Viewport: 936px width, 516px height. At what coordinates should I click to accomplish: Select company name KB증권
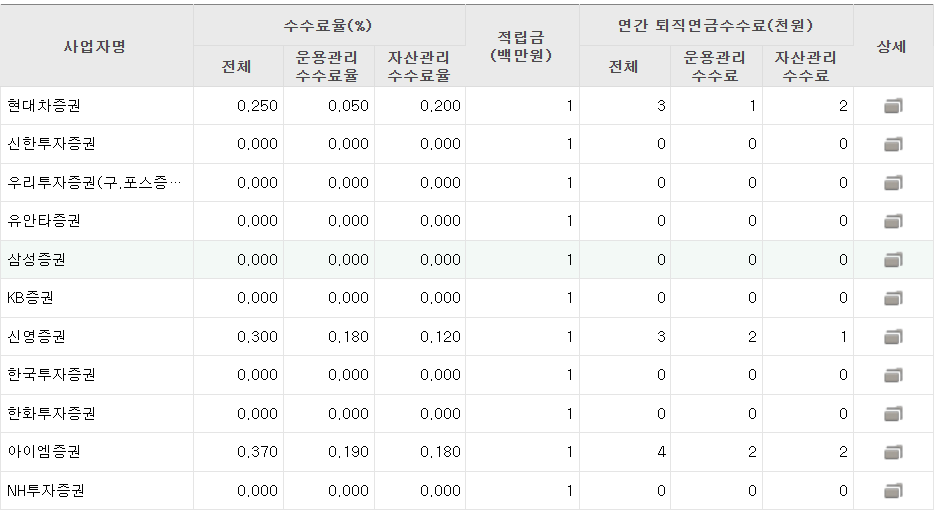tap(30, 297)
